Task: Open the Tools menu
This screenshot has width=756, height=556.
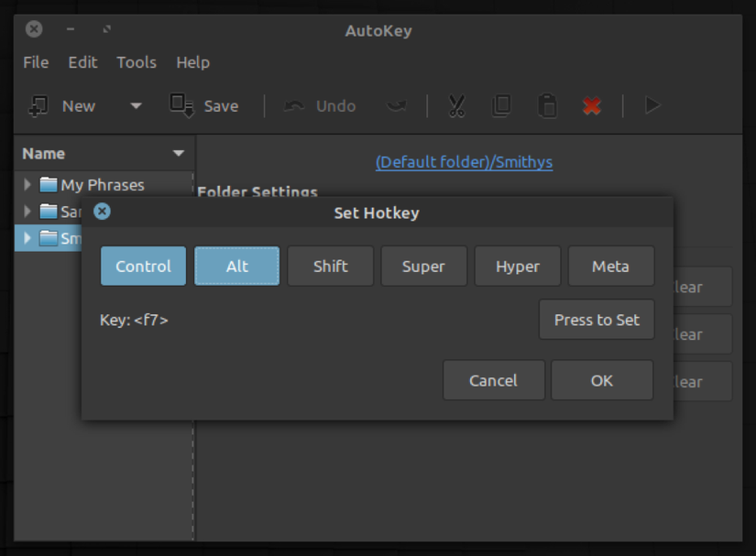Action: click(136, 62)
